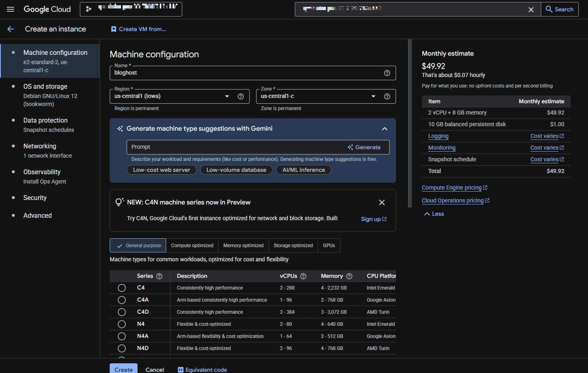Open Compute Engine pricing link
Viewport: 588px width, 373px height.
pos(455,188)
